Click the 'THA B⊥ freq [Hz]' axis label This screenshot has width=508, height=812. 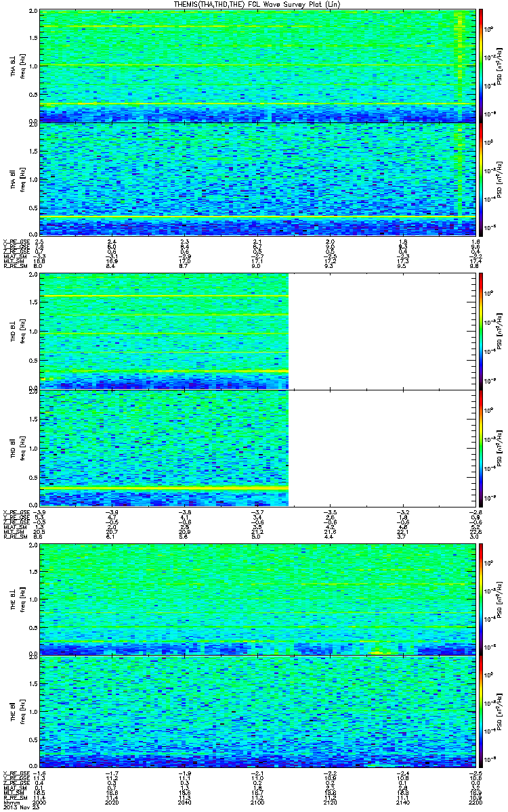pos(17,67)
